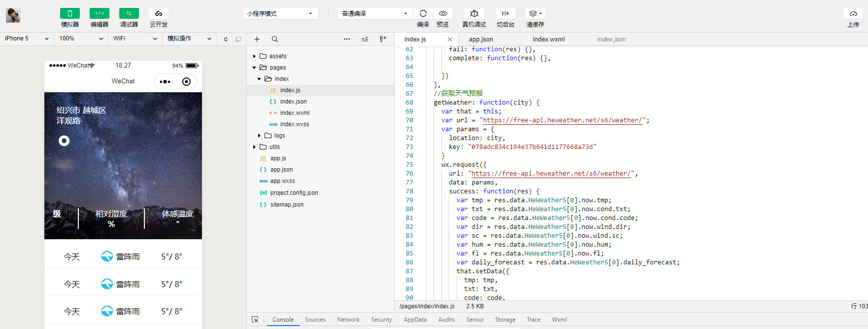This screenshot has width=868, height=329.
Task: Click the switch to background icon
Action: [505, 13]
